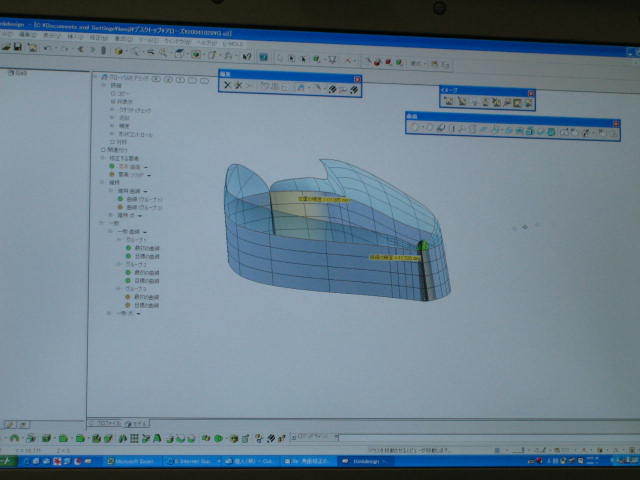Collapse the 詳細 node in the tree

104,85
